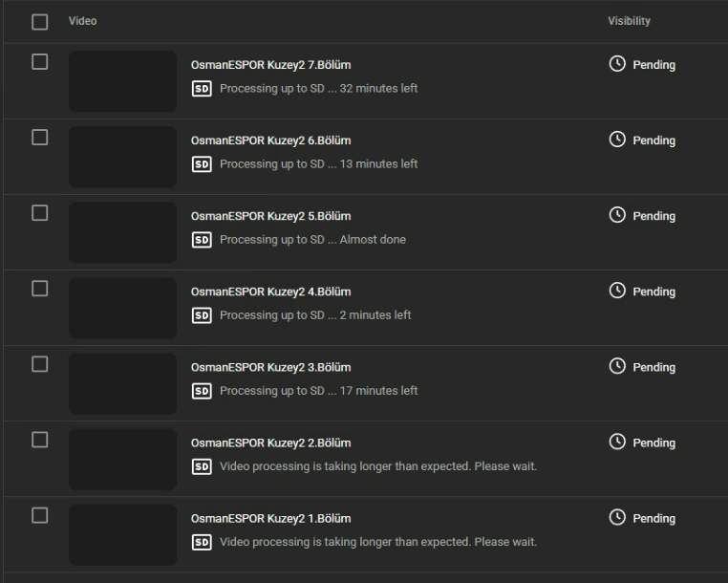Image resolution: width=728 pixels, height=583 pixels.
Task: Select all videos with the header checkbox
Action: [x=39, y=21]
